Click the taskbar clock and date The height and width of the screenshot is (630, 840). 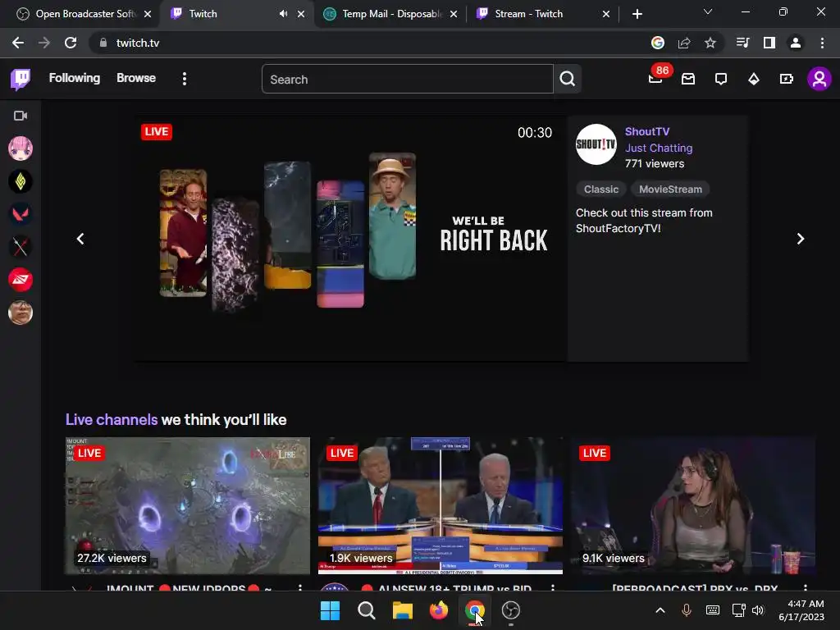[x=802, y=610]
